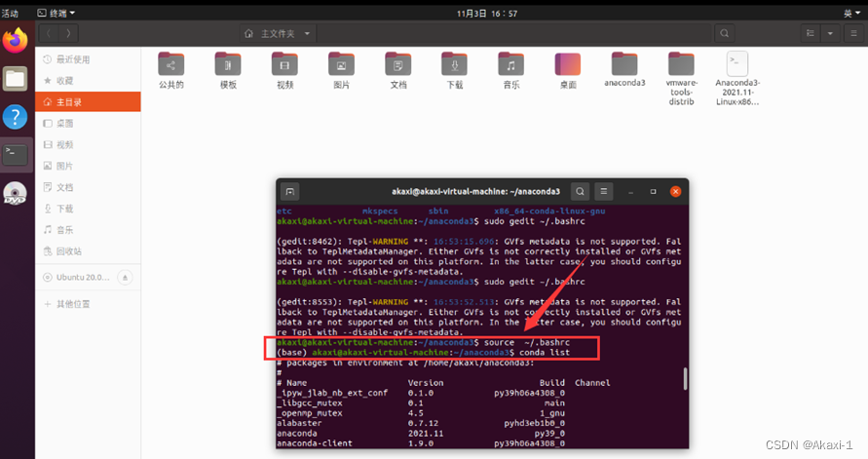
Task: Go forward in the file manager
Action: point(68,33)
